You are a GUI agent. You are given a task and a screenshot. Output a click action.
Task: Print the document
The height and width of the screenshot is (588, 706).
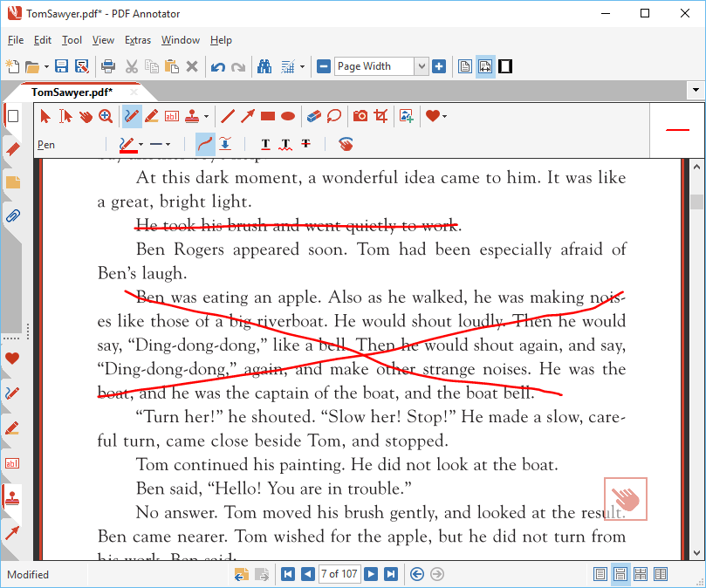(108, 66)
